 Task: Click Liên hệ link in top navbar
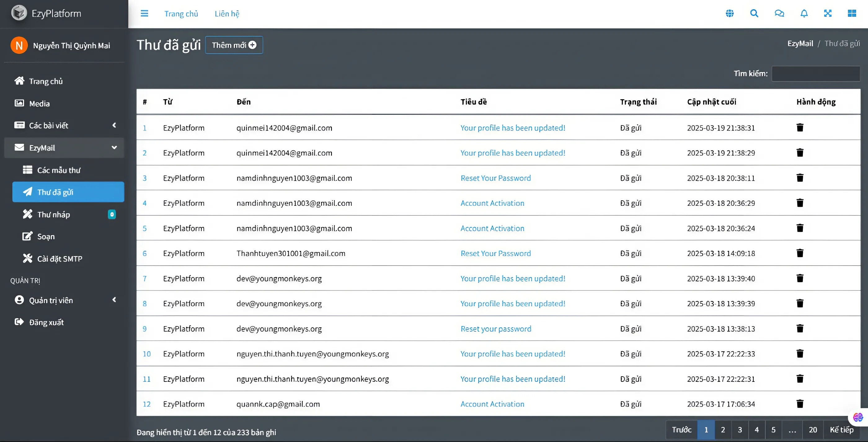coord(227,13)
